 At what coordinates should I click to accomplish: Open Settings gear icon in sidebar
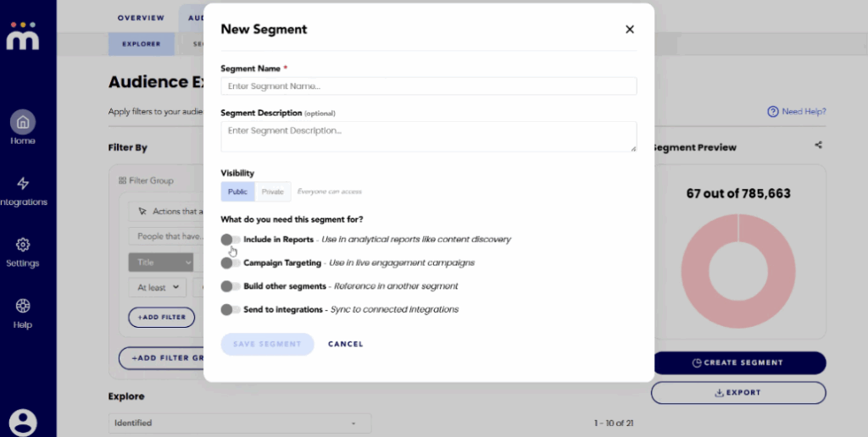(x=23, y=245)
